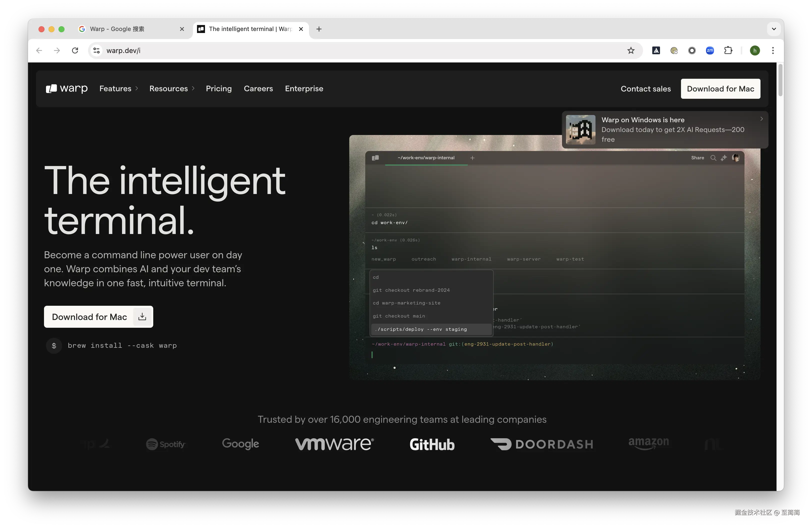The height and width of the screenshot is (528, 812).
Task: Open Chrome three-dot menu
Action: [x=773, y=50]
